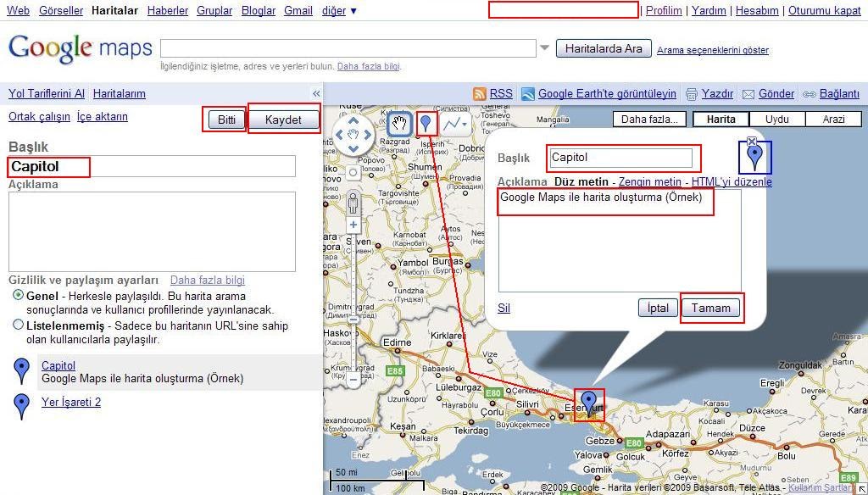
Task: Click the Profilim link
Action: (x=664, y=10)
